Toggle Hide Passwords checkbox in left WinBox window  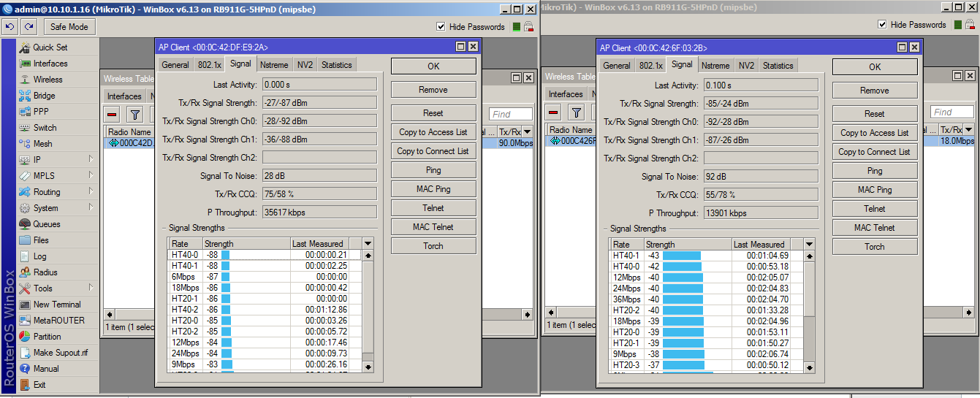[x=441, y=27]
